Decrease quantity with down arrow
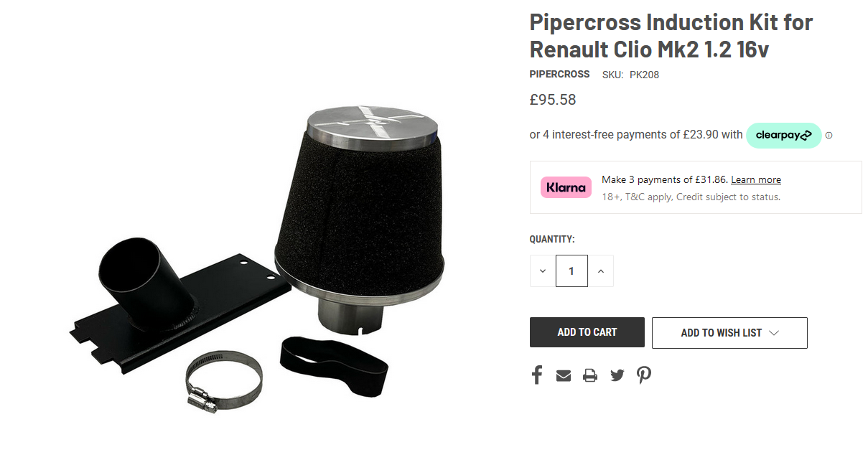Viewport: 868px width, 465px height. (x=543, y=271)
